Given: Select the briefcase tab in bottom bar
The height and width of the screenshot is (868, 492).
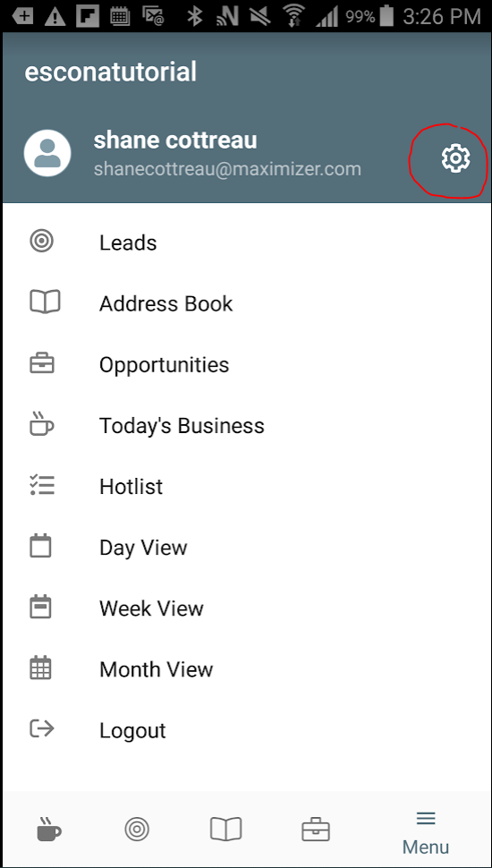Looking at the screenshot, I should click(316, 830).
